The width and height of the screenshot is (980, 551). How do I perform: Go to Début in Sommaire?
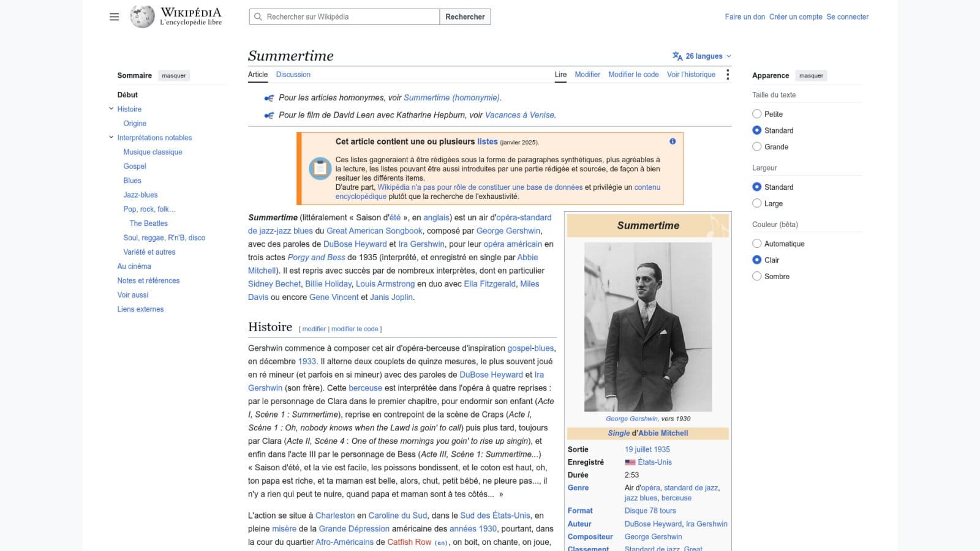coord(127,95)
